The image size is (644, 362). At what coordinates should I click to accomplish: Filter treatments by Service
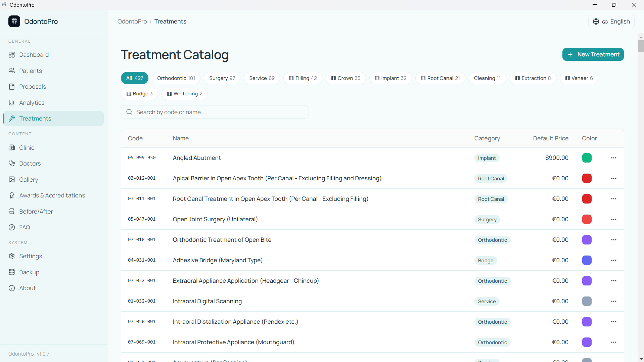click(x=262, y=78)
